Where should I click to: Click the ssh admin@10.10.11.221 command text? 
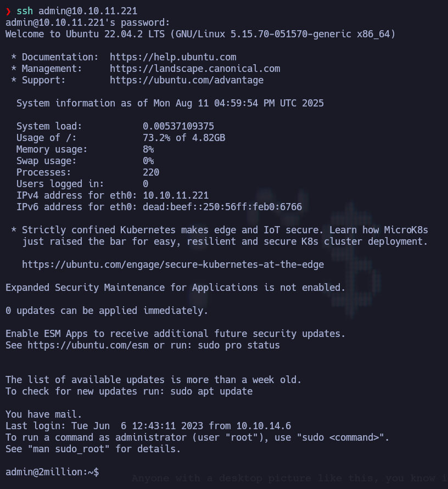pyautogui.click(x=77, y=11)
